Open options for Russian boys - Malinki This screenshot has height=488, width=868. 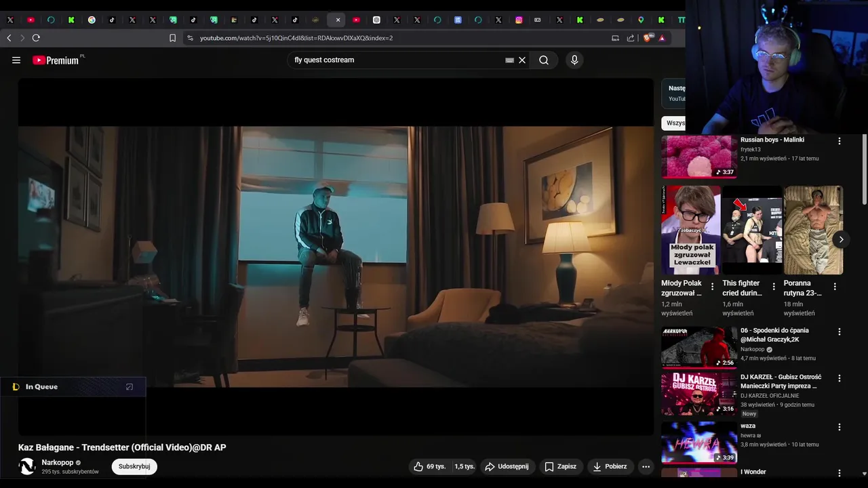pyautogui.click(x=840, y=141)
